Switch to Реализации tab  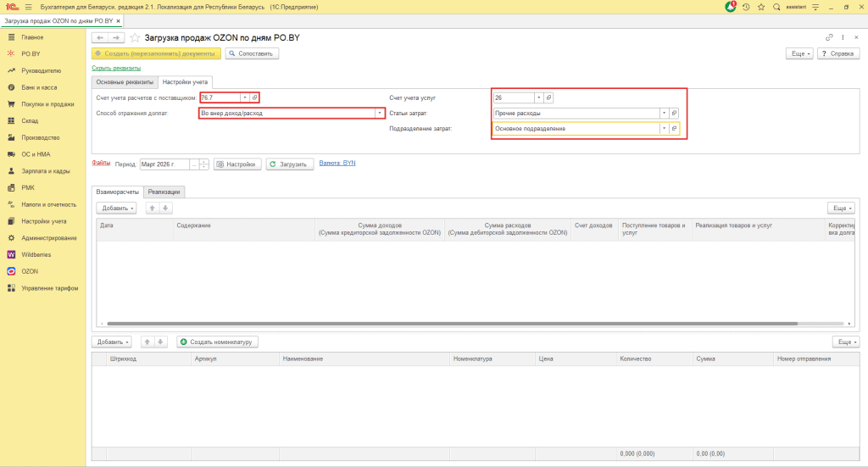(x=164, y=192)
